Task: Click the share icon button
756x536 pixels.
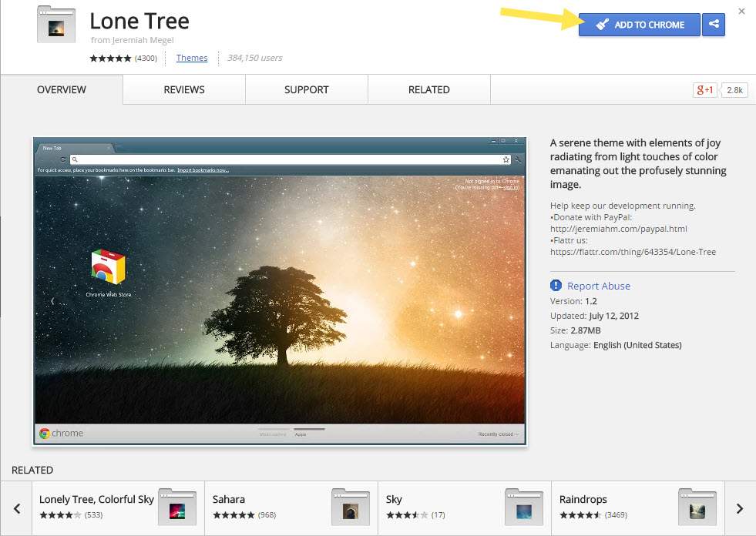Action: click(714, 25)
